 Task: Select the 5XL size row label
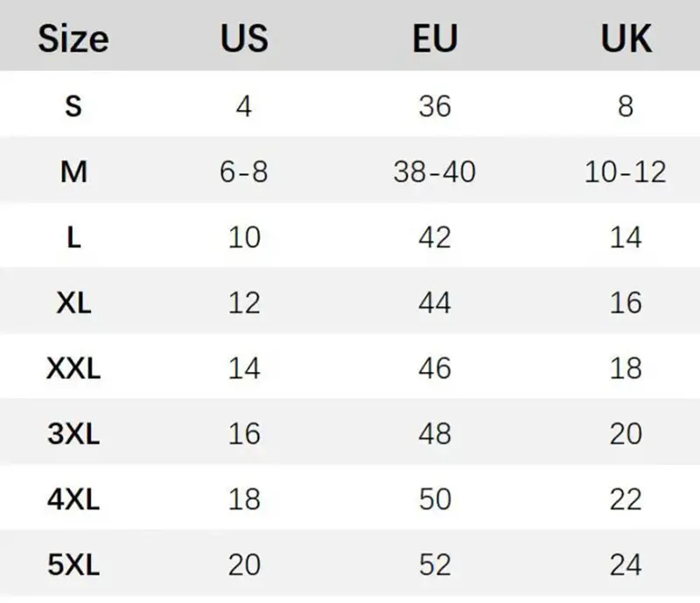tap(73, 564)
